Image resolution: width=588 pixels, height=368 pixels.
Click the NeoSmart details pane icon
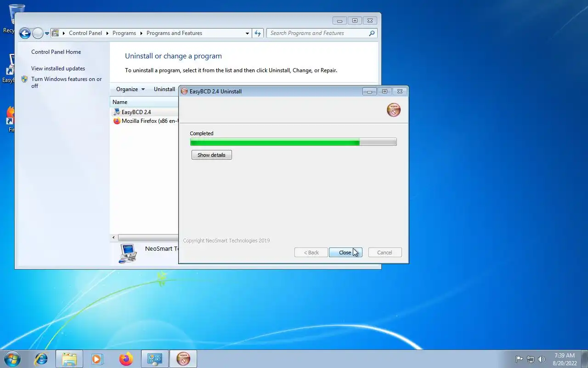128,253
